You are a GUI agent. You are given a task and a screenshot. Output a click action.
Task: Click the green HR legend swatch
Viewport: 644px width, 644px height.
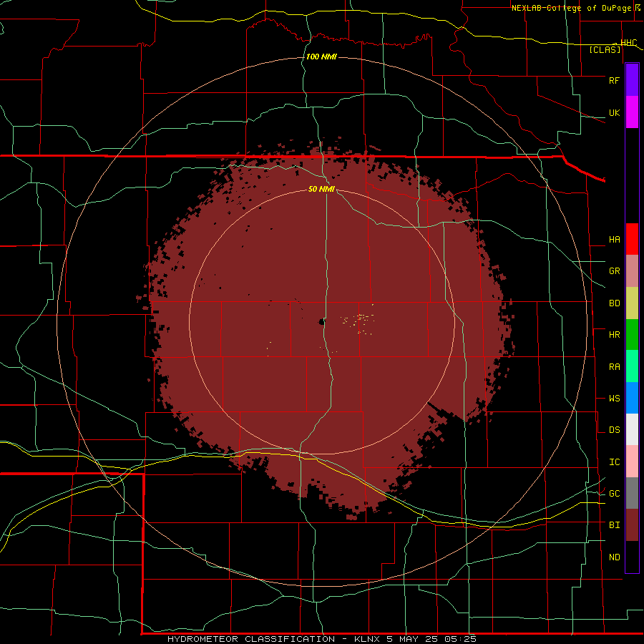(x=632, y=335)
